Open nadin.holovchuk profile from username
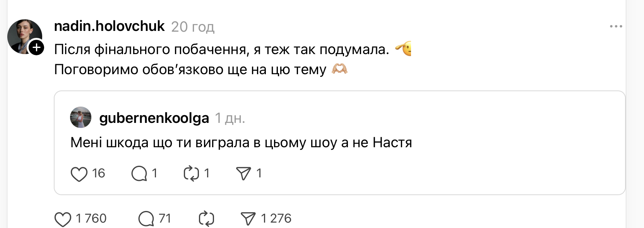Viewport: 644px width, 228px height. pos(110,26)
